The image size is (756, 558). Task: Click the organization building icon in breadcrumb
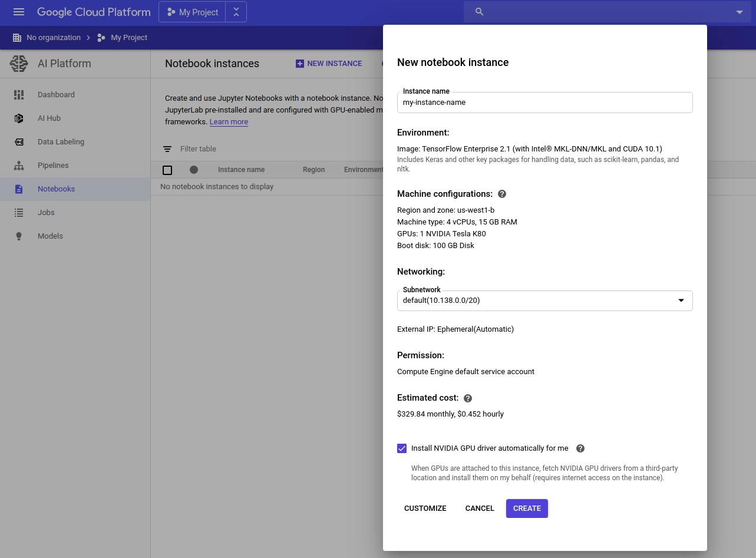click(x=17, y=38)
